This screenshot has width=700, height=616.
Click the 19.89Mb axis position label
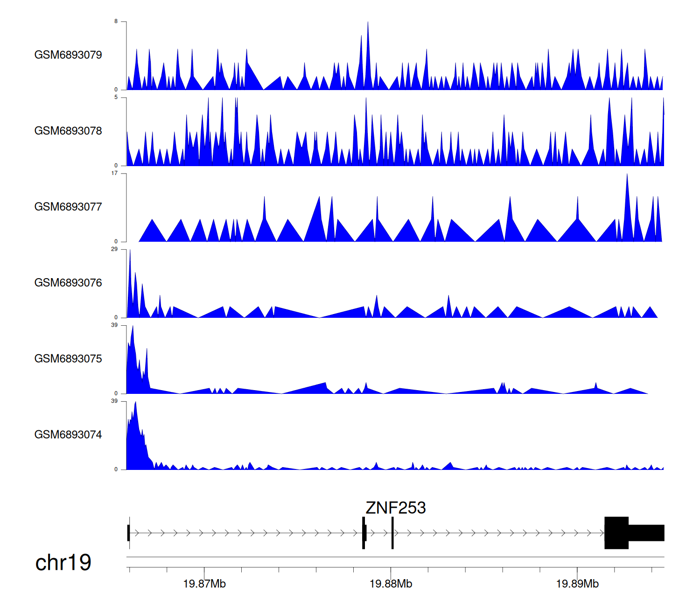(577, 584)
